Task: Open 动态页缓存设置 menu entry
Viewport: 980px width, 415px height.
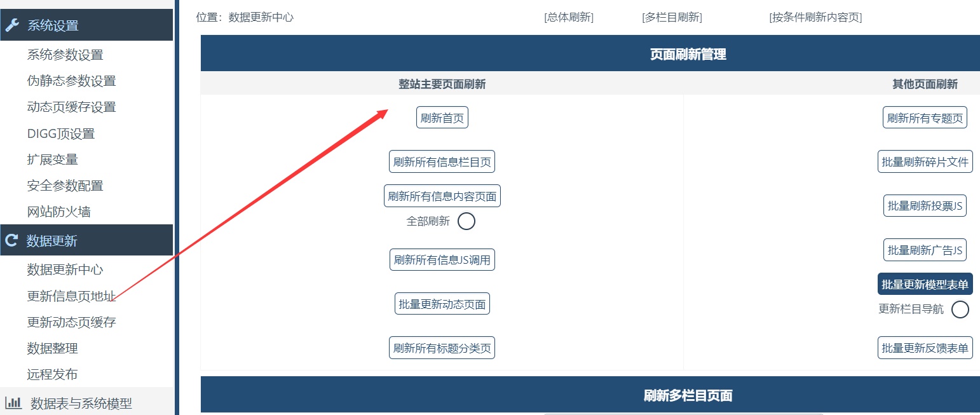Action: pyautogui.click(x=71, y=107)
